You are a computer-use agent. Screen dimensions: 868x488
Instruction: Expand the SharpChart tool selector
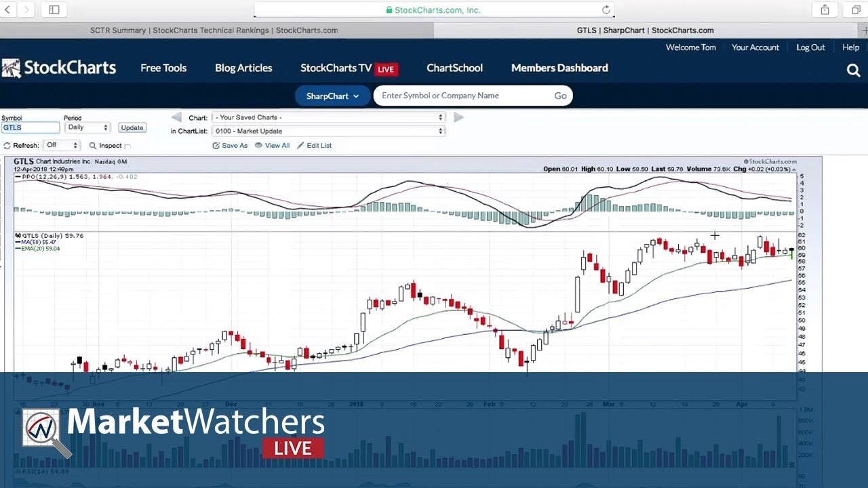[332, 96]
